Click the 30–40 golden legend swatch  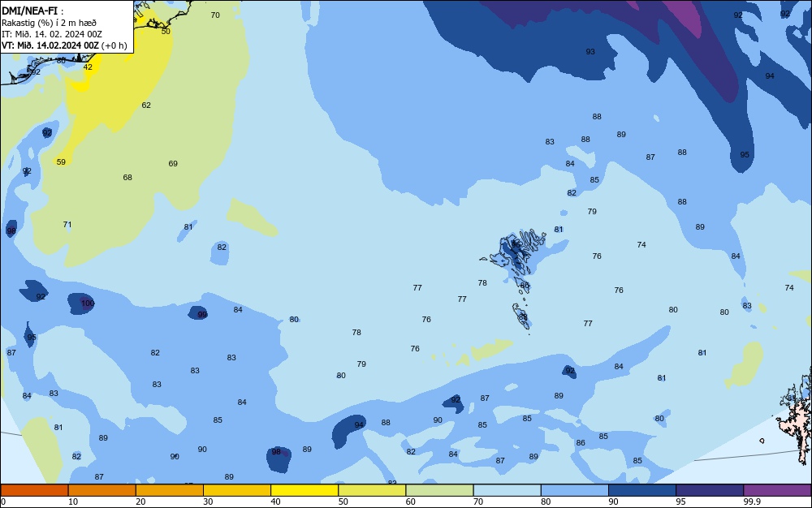pos(237,490)
